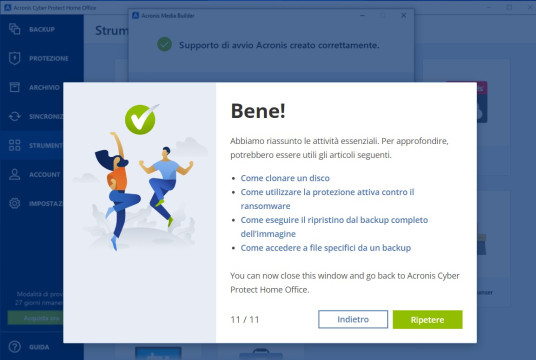Select the Archivio box icon
The image size is (536, 360).
(14, 87)
